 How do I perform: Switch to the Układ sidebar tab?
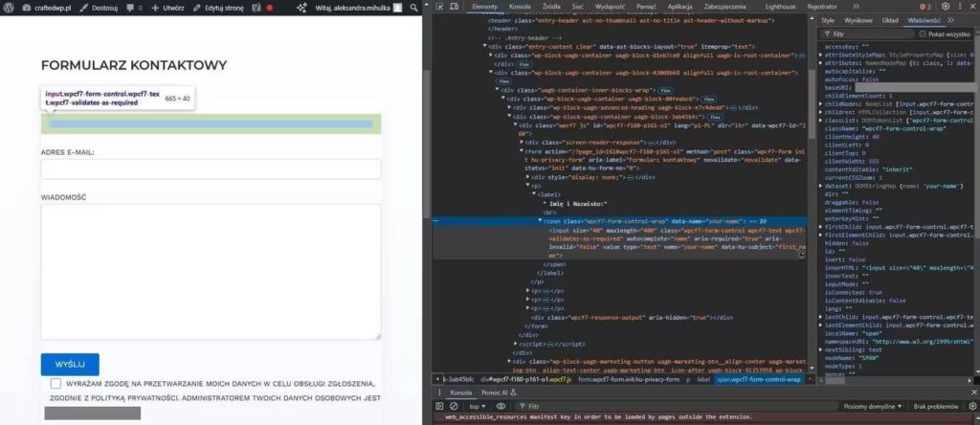(x=890, y=21)
